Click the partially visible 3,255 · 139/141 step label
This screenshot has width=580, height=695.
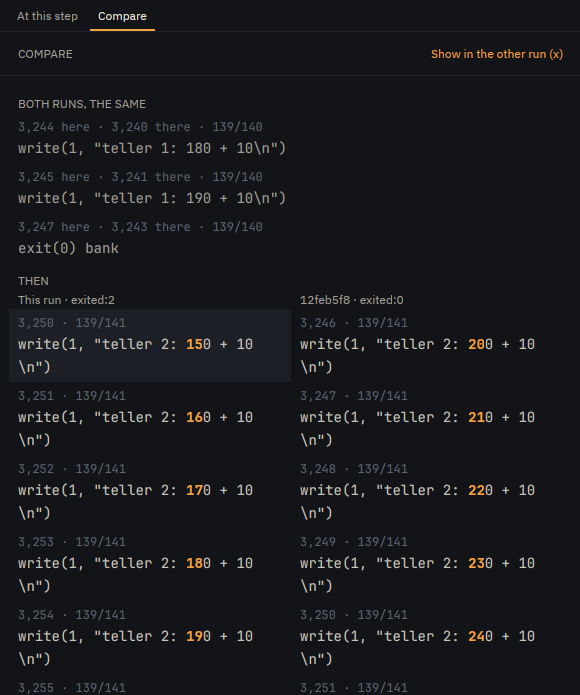point(72,688)
